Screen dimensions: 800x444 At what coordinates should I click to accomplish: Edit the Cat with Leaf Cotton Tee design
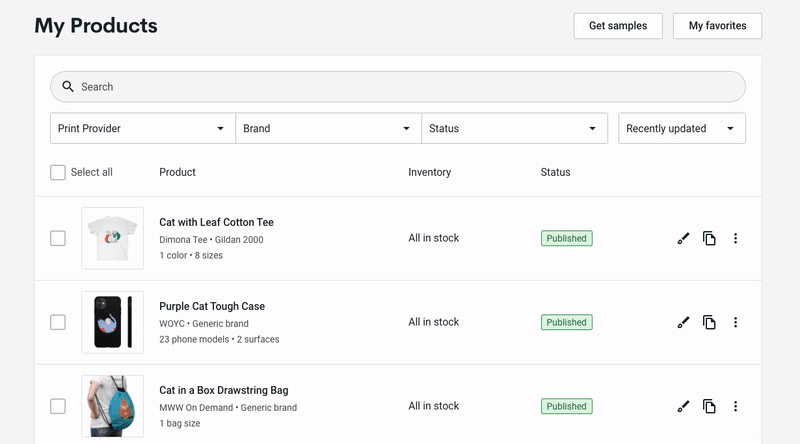pos(683,238)
